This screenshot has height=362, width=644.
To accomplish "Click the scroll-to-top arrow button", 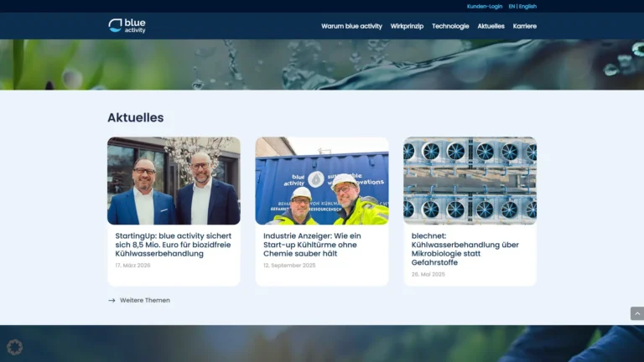I will [x=637, y=313].
